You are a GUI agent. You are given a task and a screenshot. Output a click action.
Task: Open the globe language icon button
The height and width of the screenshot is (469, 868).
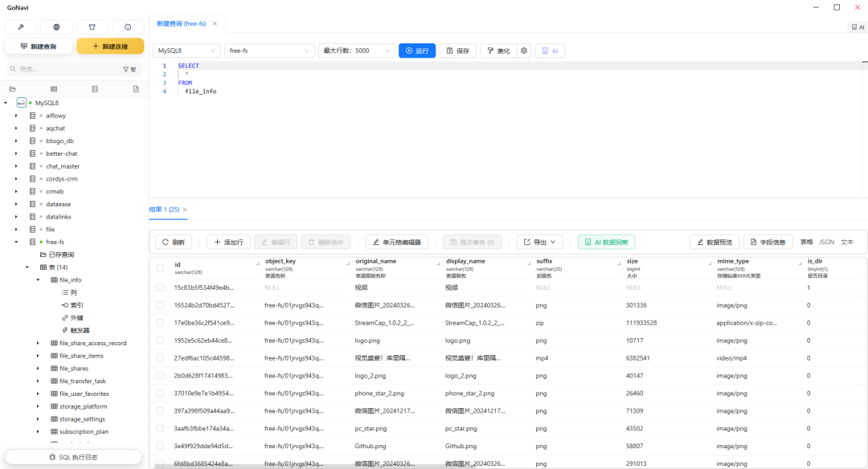click(56, 27)
